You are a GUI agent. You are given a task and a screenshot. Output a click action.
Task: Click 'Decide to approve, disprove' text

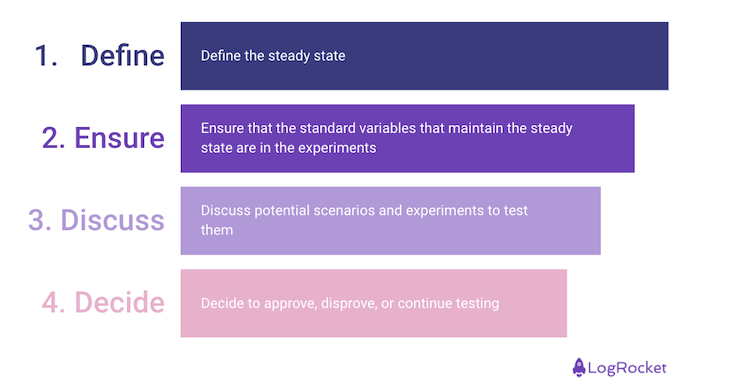(x=289, y=304)
